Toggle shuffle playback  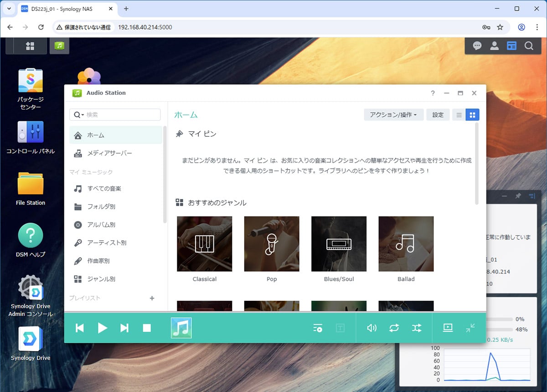417,328
